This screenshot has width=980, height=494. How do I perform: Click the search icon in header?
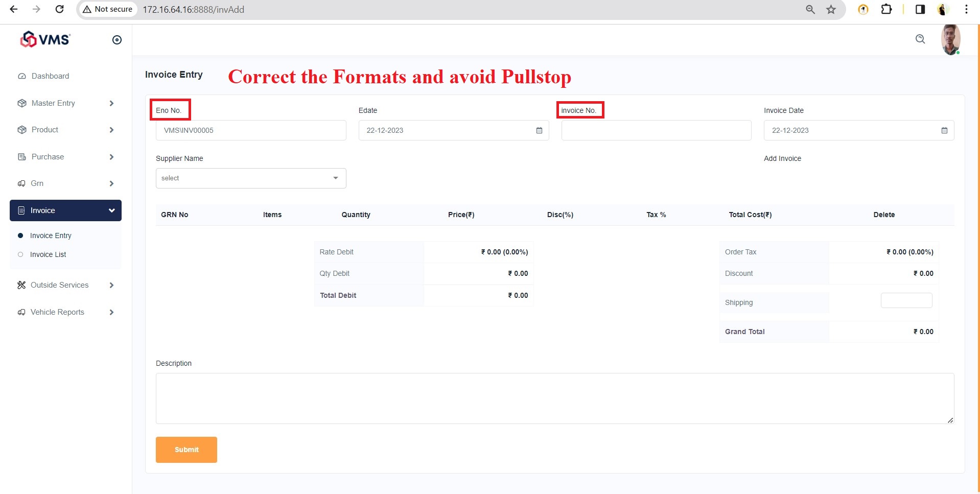[x=920, y=39]
